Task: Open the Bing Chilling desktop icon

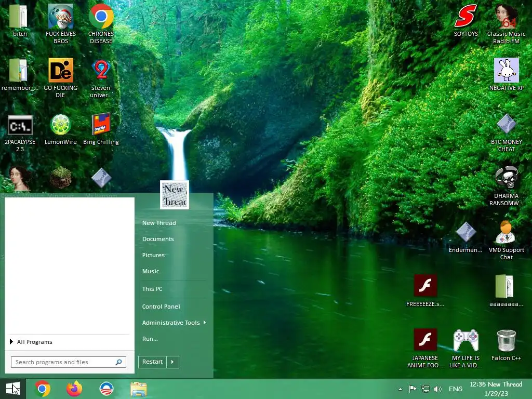Action: click(x=101, y=129)
